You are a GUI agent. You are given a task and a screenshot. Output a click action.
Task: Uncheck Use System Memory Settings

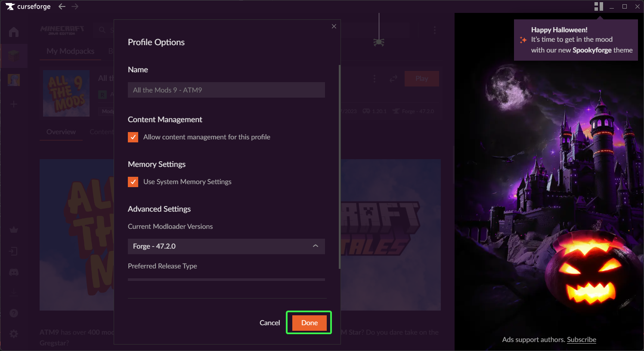point(133,182)
